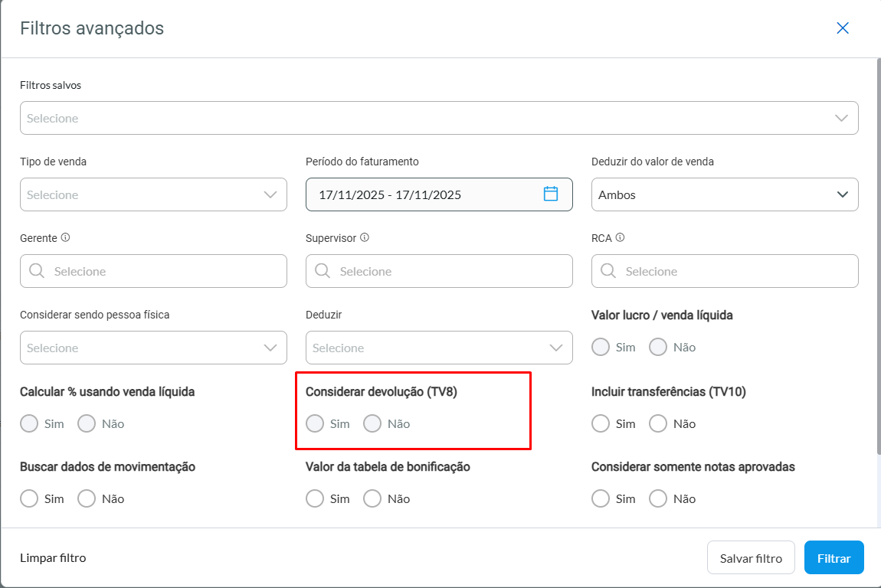Click the search icon in Gerente field
This screenshot has height=588, width=881.
pyautogui.click(x=37, y=271)
